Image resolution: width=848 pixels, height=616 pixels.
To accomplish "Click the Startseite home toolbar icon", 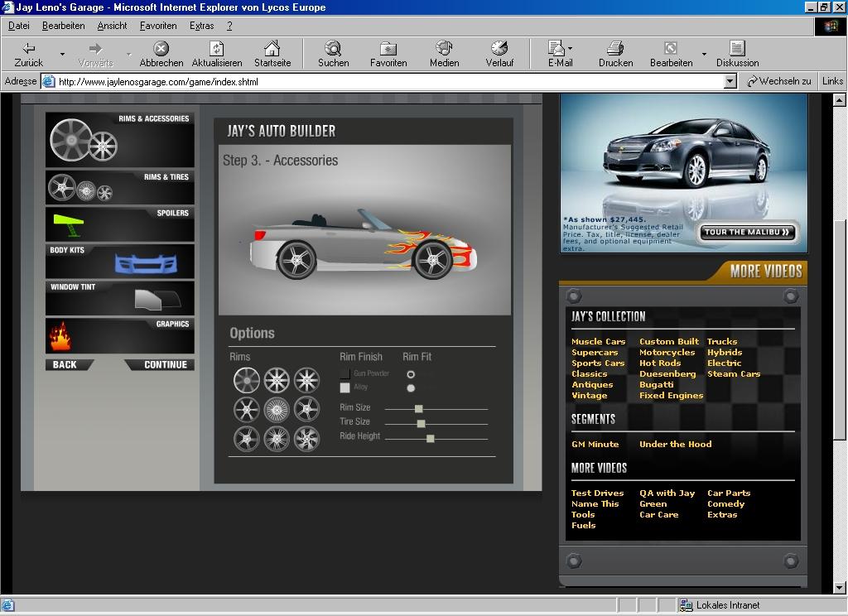I will point(272,54).
